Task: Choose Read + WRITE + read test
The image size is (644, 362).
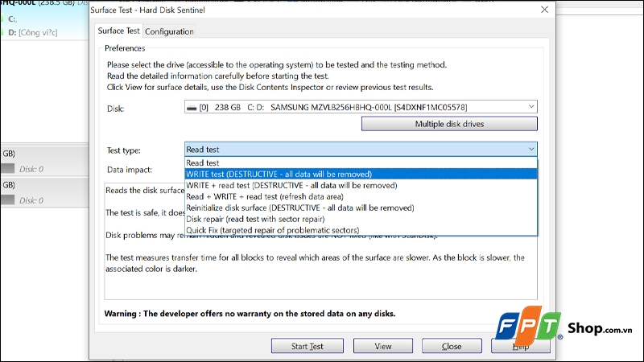Action: (x=361, y=196)
